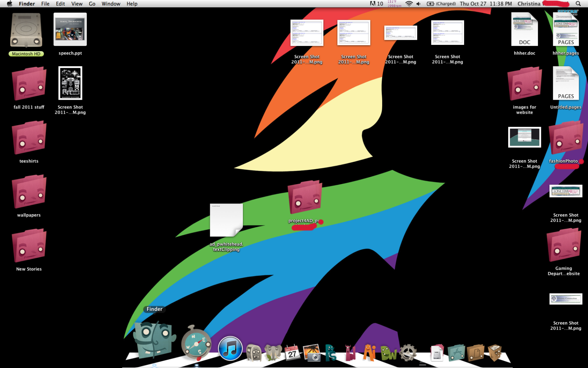The image size is (588, 368).
Task: Click the date and time Thu Oct 27
Action: pos(486,4)
